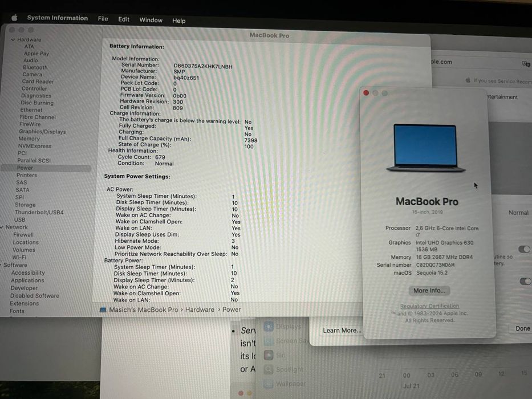
Task: Open the File menu
Action: tap(103, 19)
